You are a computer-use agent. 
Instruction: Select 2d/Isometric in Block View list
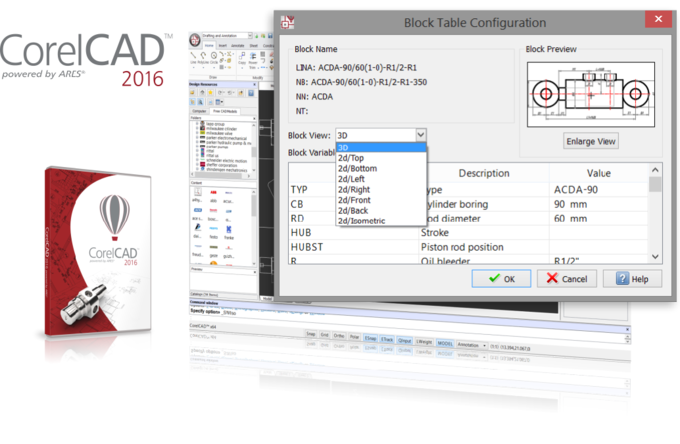coord(381,220)
